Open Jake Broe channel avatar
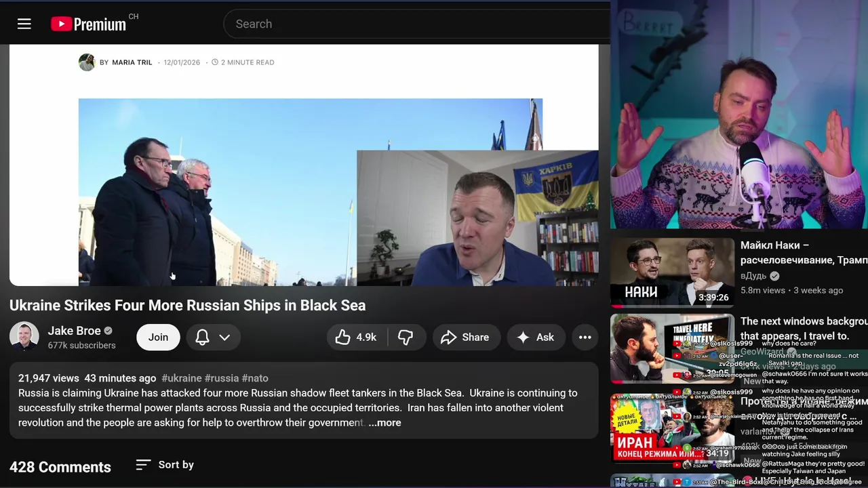Viewport: 868px width, 488px height. [x=24, y=336]
